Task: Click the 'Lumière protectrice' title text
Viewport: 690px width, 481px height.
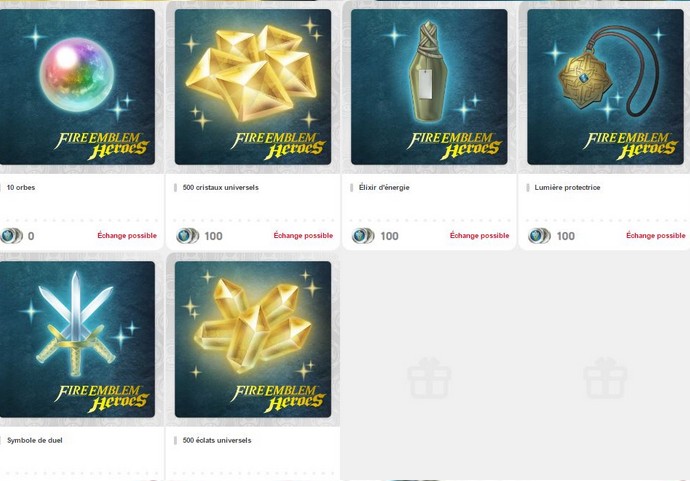Action: pos(567,187)
